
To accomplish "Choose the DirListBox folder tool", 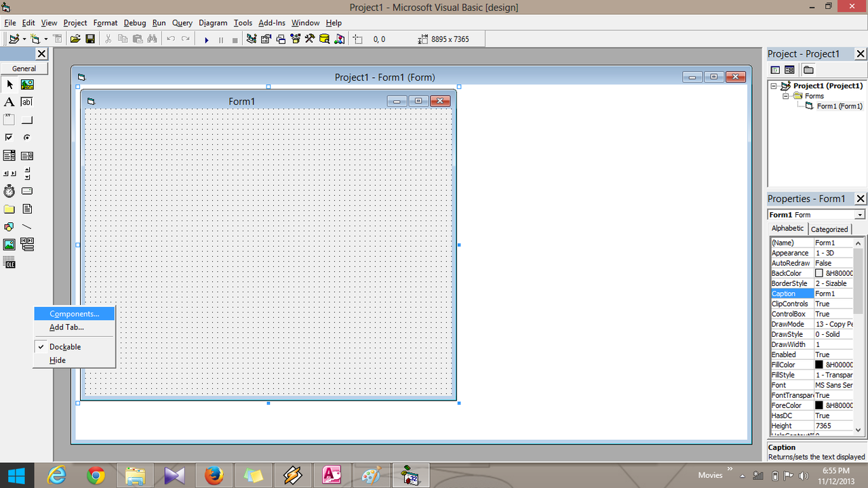I will point(9,209).
